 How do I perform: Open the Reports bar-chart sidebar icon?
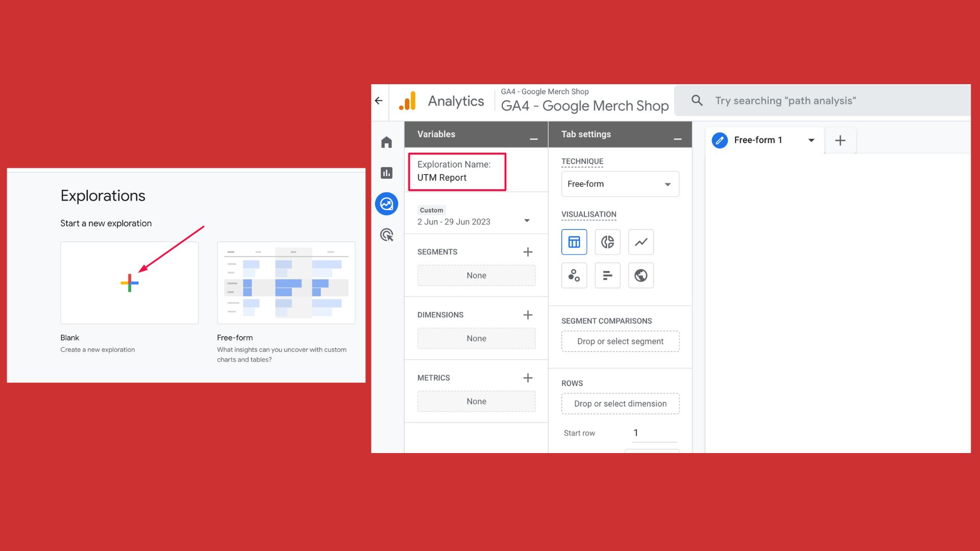pyautogui.click(x=386, y=173)
